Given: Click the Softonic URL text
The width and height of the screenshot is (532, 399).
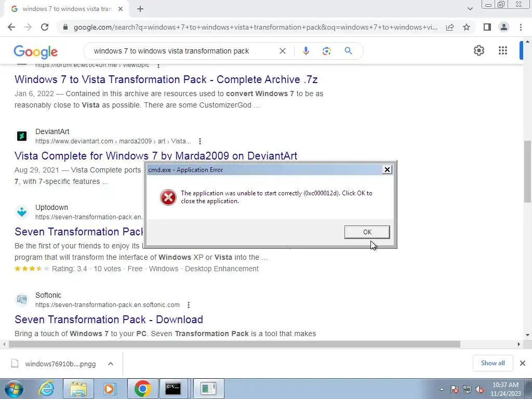Looking at the screenshot, I should pos(107,305).
